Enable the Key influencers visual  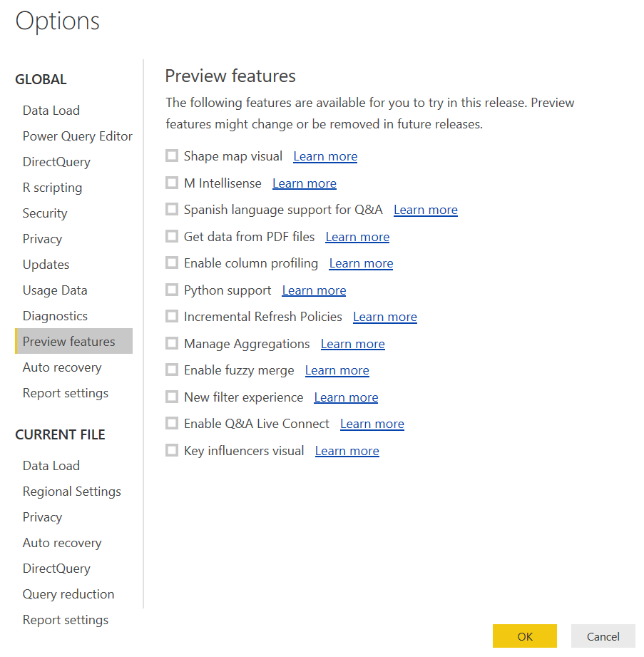tap(172, 449)
